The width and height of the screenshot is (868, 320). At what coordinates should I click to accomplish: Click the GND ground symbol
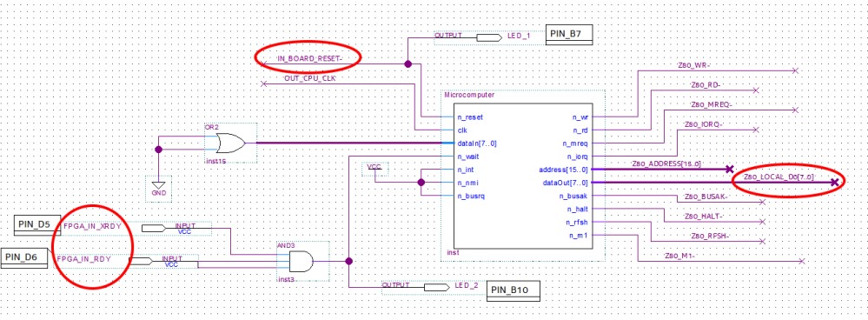point(158,188)
